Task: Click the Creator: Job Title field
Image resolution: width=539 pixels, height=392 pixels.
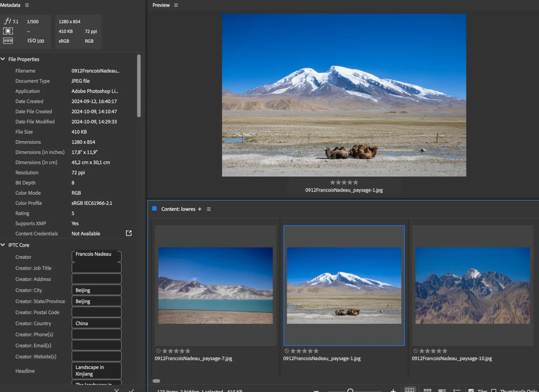Action: [97, 268]
